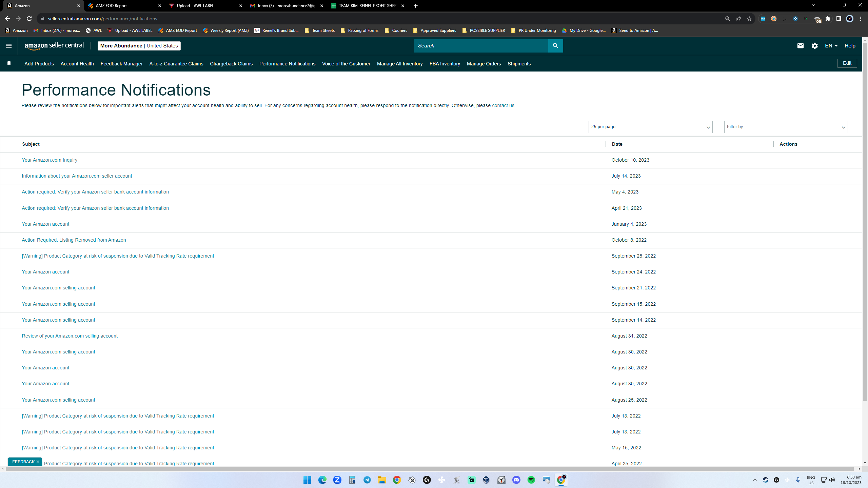Click the search magnifier button
The image size is (868, 488).
(x=555, y=46)
